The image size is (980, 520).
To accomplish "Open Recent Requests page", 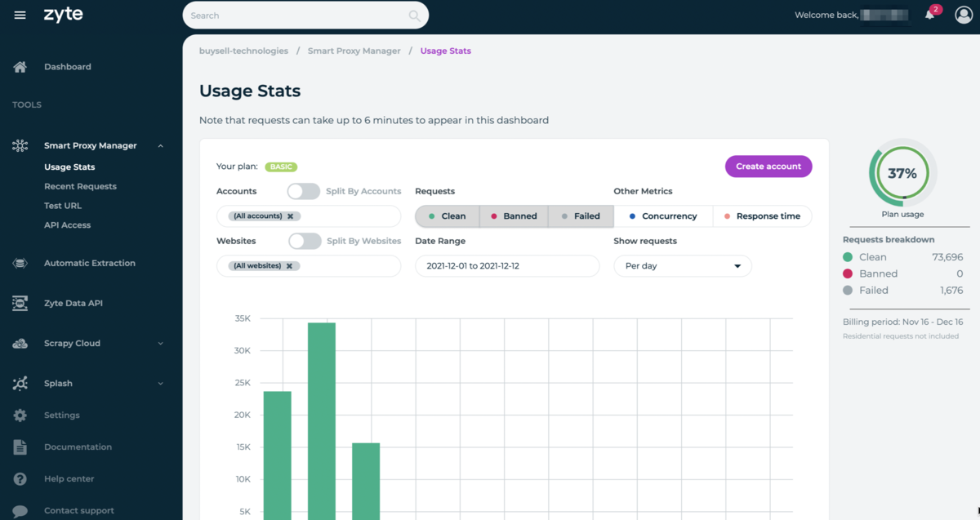I will (x=80, y=187).
